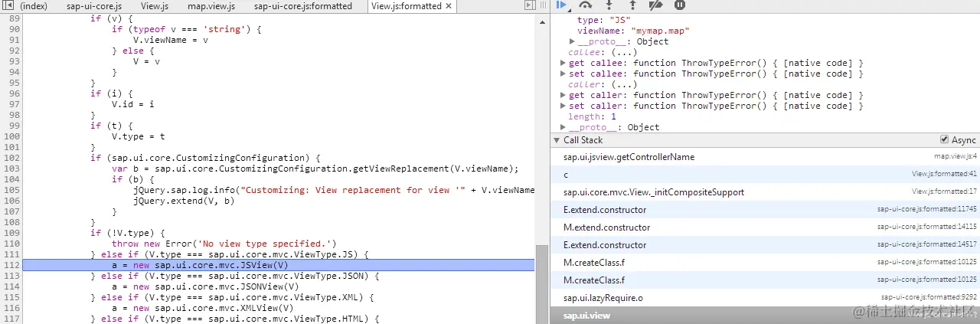Switch to the sap-ui-core.js:formatted tab
The height and width of the screenshot is (324, 980).
tap(302, 6)
